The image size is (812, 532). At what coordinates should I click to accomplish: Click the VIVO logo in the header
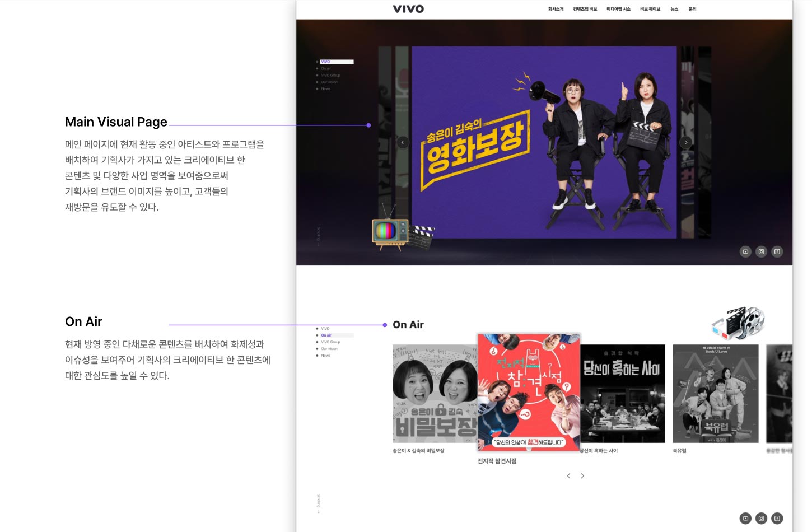point(408,9)
